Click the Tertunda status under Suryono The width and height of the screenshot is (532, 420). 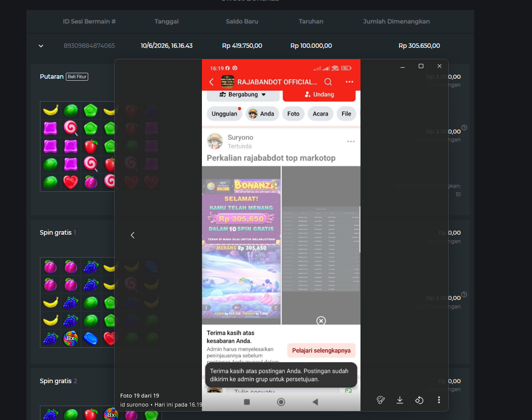click(239, 146)
